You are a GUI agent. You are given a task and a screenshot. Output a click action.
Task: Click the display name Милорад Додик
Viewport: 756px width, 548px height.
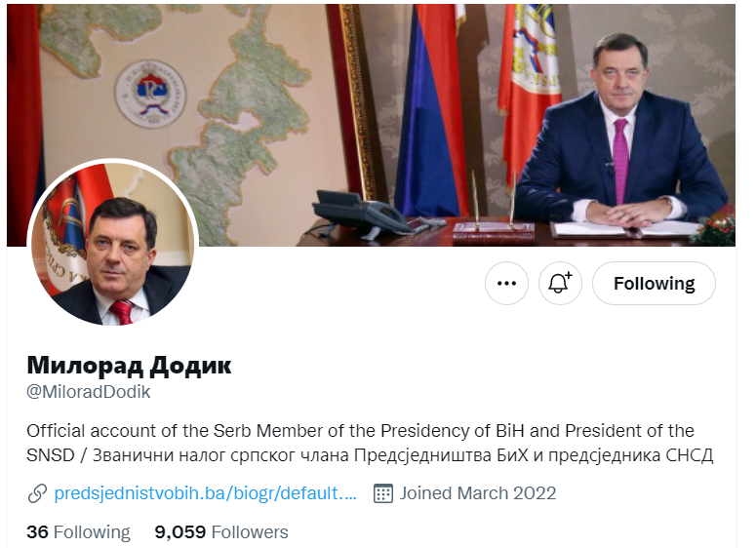(x=129, y=366)
